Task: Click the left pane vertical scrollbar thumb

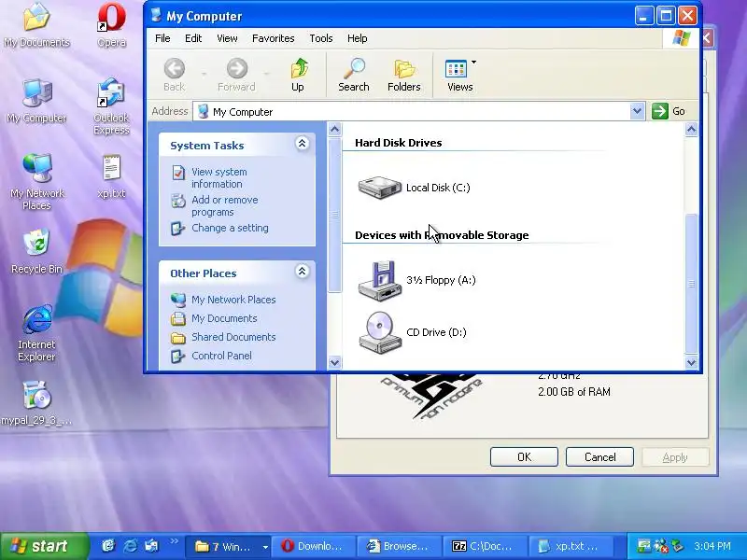Action: pyautogui.click(x=335, y=215)
